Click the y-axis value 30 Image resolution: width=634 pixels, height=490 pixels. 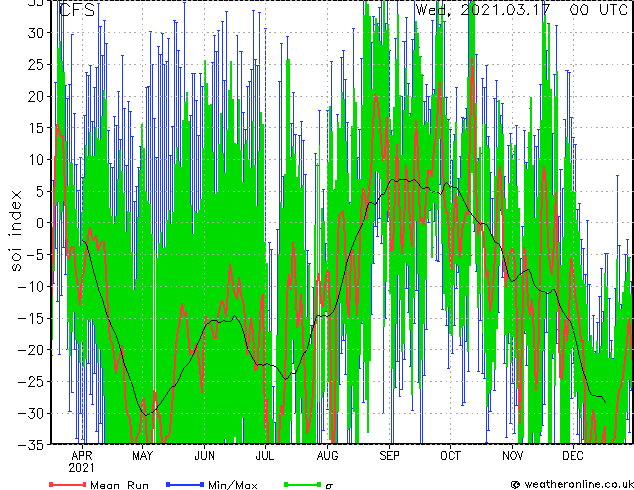(36, 33)
